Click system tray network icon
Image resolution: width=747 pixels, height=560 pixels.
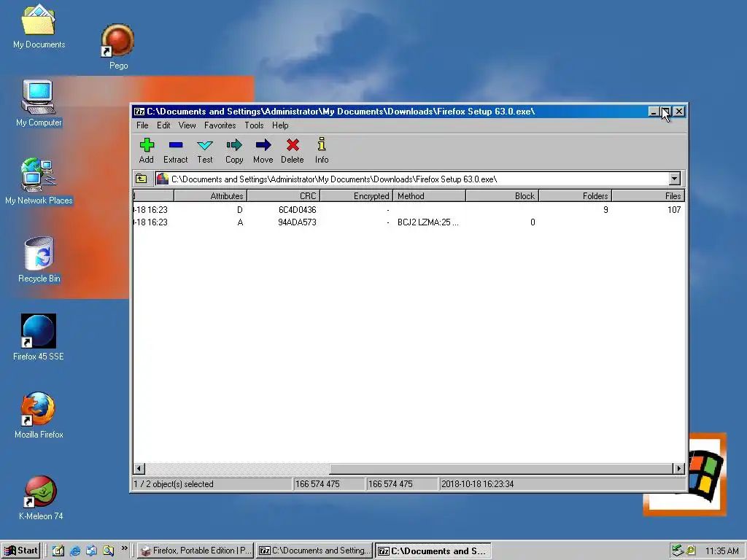(x=678, y=551)
